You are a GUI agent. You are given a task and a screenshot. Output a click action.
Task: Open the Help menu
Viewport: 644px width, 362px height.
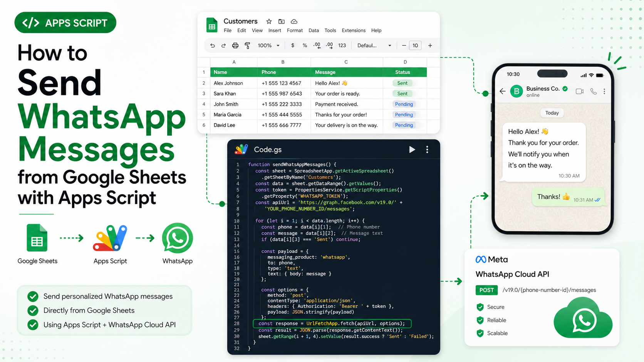pyautogui.click(x=376, y=30)
